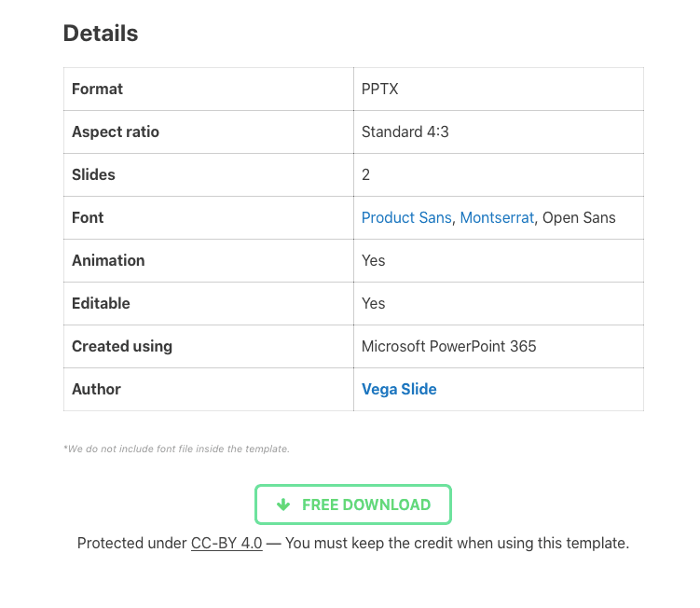Click the Editable row label
Image resolution: width=700 pixels, height=608 pixels.
click(101, 303)
